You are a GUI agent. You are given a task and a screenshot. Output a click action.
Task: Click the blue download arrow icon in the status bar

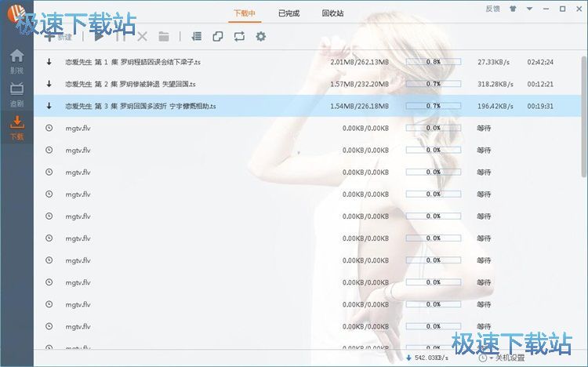[408, 358]
